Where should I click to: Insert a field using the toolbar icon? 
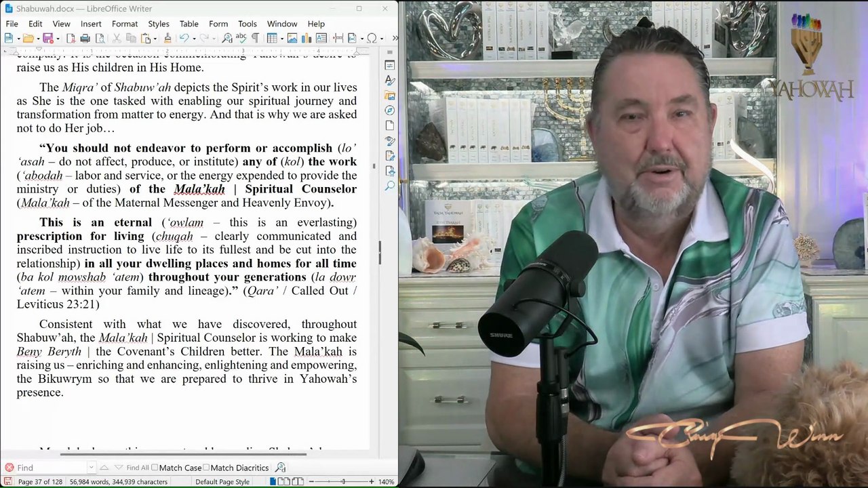[352, 38]
